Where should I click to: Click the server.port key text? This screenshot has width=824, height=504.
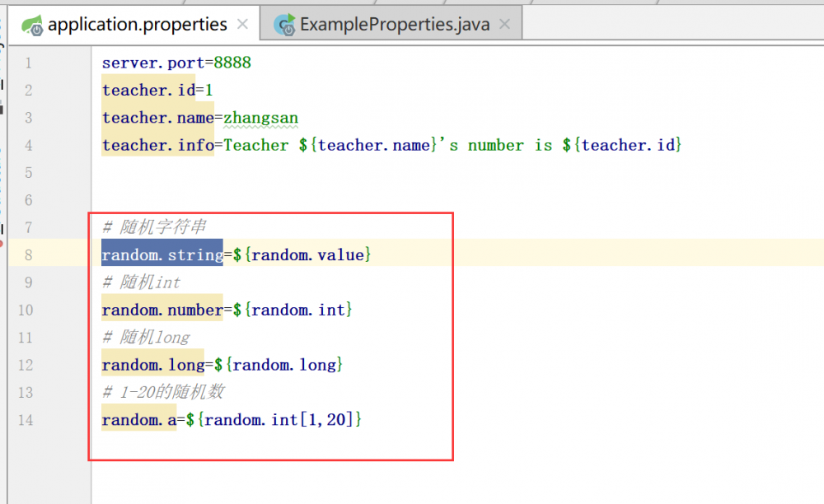pyautogui.click(x=153, y=63)
